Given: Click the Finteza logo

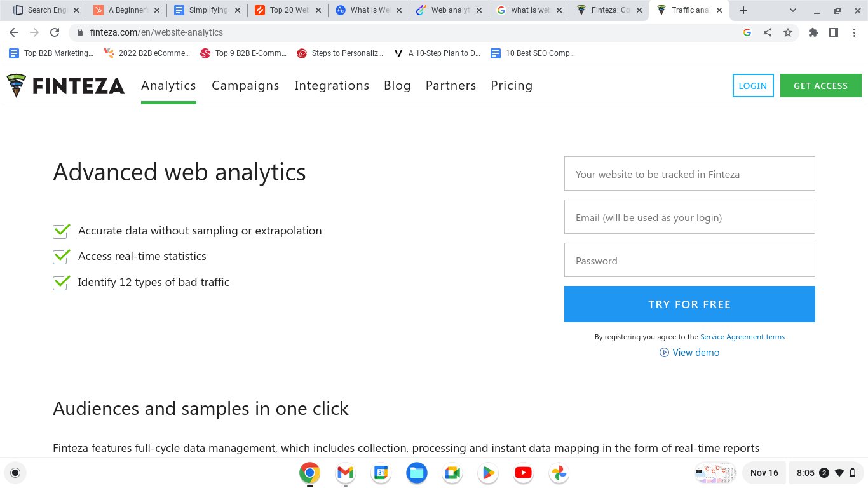Looking at the screenshot, I should [x=64, y=85].
